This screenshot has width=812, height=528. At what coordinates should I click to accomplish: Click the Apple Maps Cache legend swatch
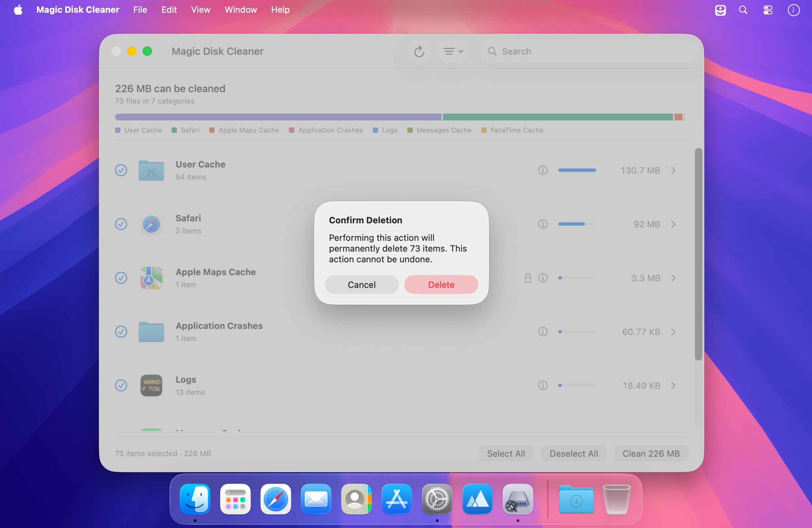click(212, 130)
